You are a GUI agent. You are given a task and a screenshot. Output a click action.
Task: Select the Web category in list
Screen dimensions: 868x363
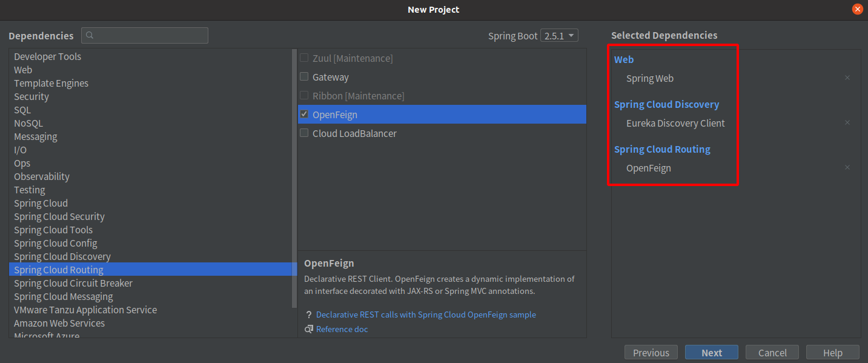tap(150, 70)
